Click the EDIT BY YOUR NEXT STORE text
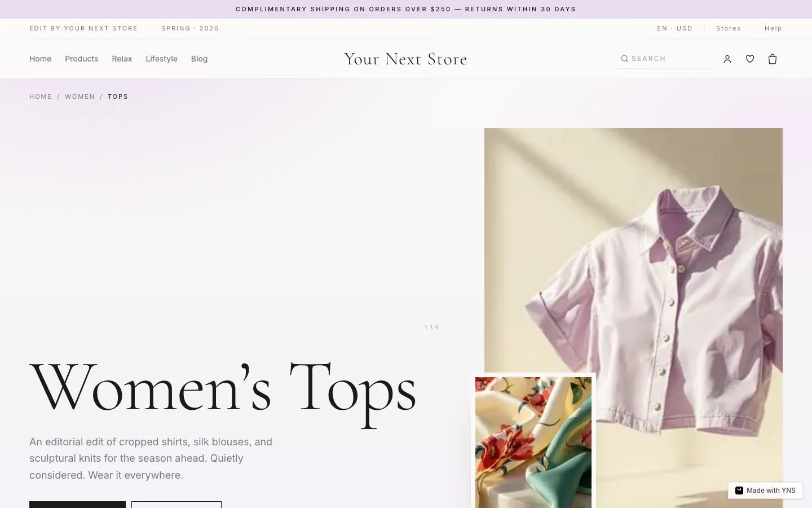 pos(83,28)
